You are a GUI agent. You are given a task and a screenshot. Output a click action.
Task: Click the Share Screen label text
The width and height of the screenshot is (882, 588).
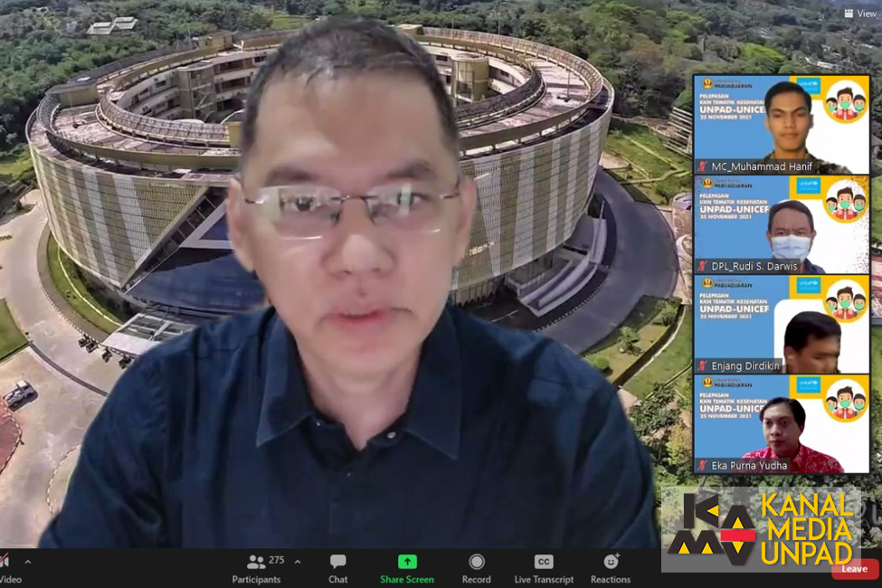407,580
